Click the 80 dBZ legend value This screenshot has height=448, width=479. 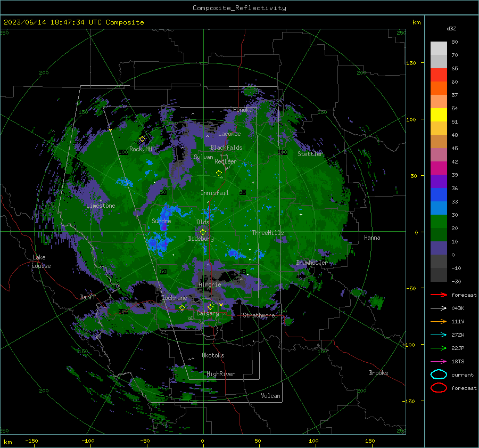(x=455, y=42)
